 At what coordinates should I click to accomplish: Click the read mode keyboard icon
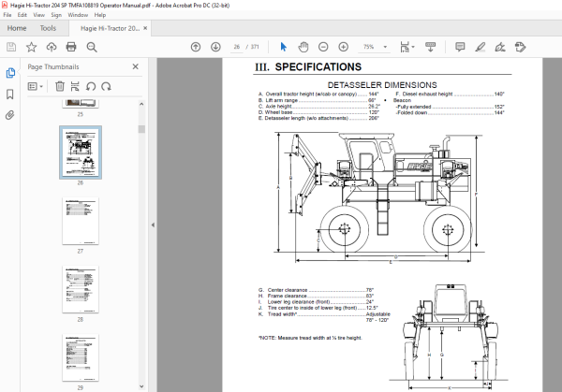(x=430, y=47)
